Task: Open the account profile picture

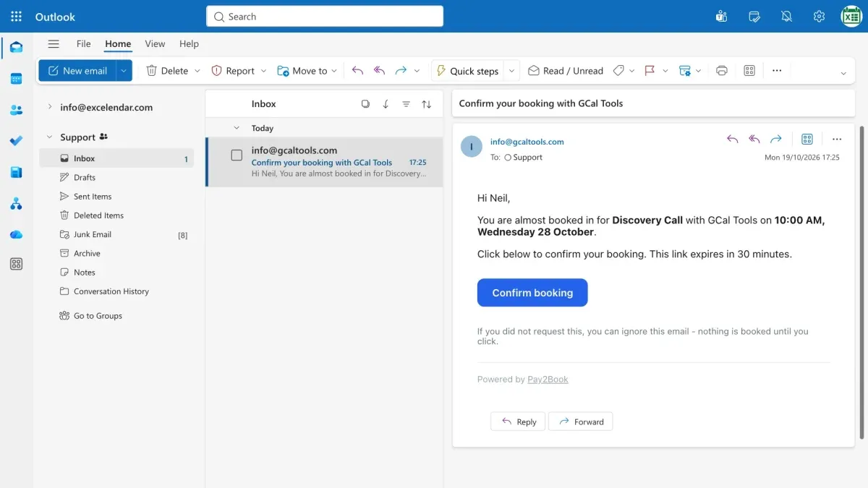Action: point(851,17)
